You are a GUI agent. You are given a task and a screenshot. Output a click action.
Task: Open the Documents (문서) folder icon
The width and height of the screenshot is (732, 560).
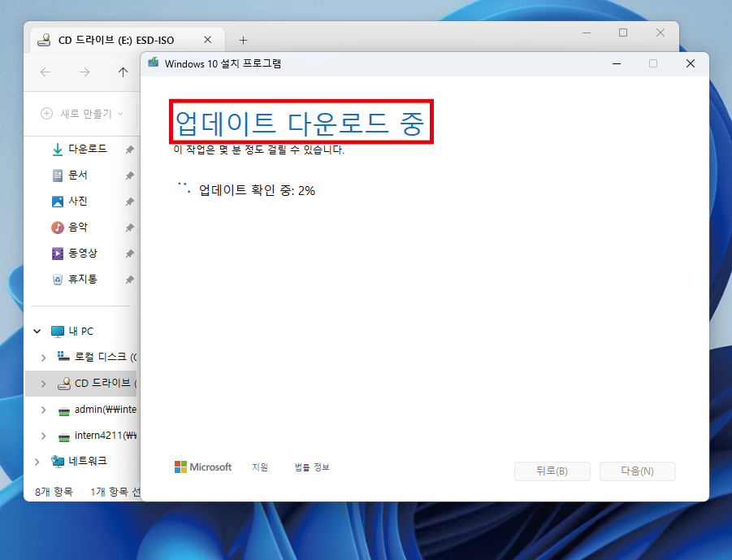(58, 176)
